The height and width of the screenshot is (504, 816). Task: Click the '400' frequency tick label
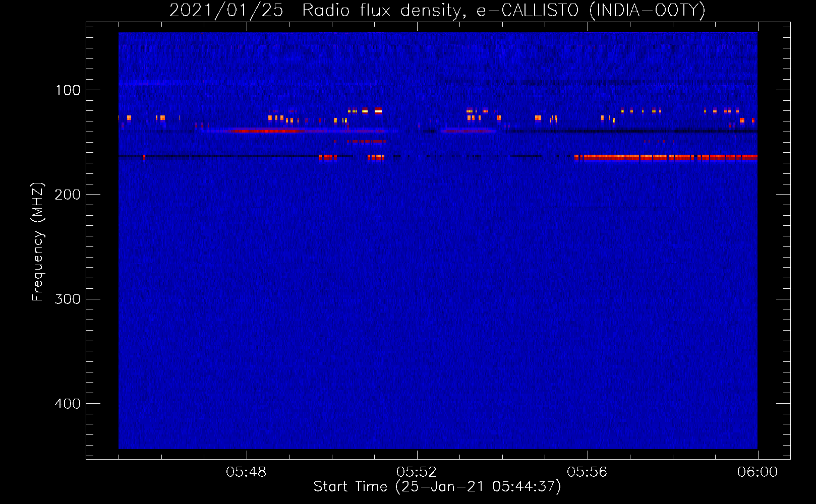pyautogui.click(x=68, y=404)
